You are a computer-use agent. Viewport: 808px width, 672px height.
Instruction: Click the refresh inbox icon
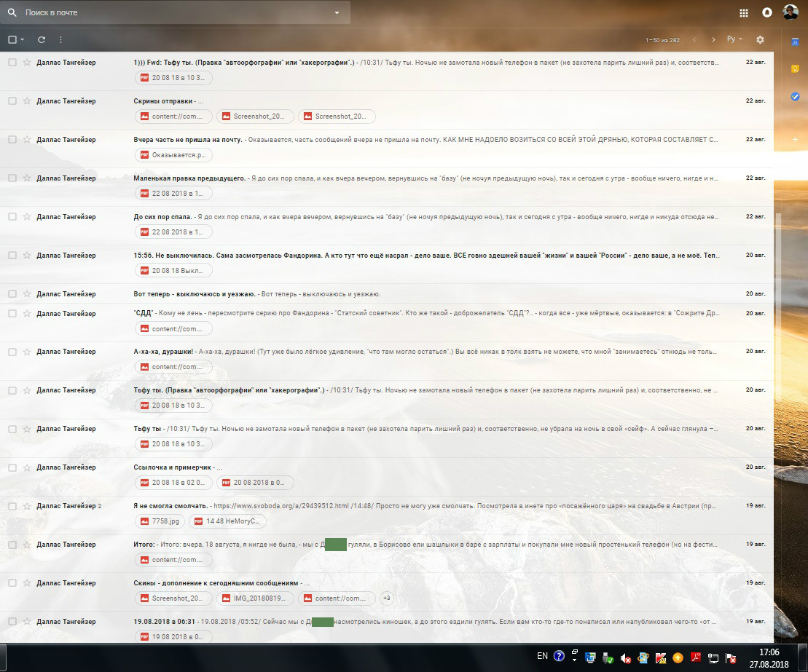(42, 39)
